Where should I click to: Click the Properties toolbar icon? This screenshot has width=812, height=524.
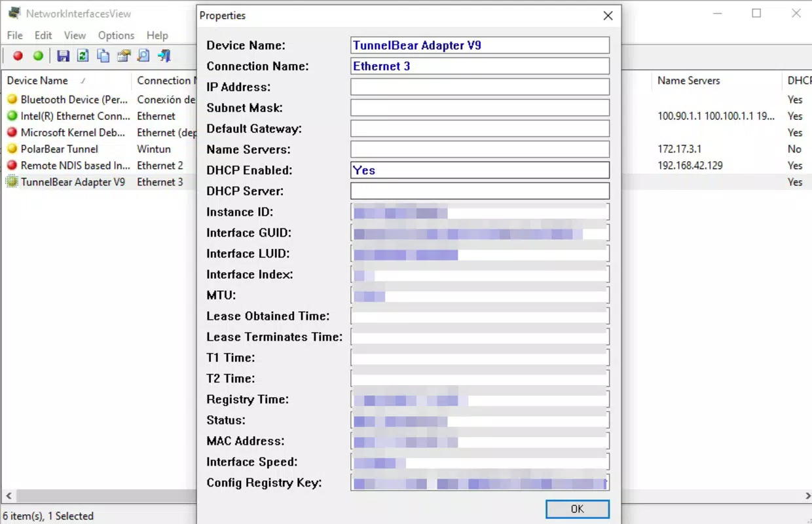(x=123, y=56)
